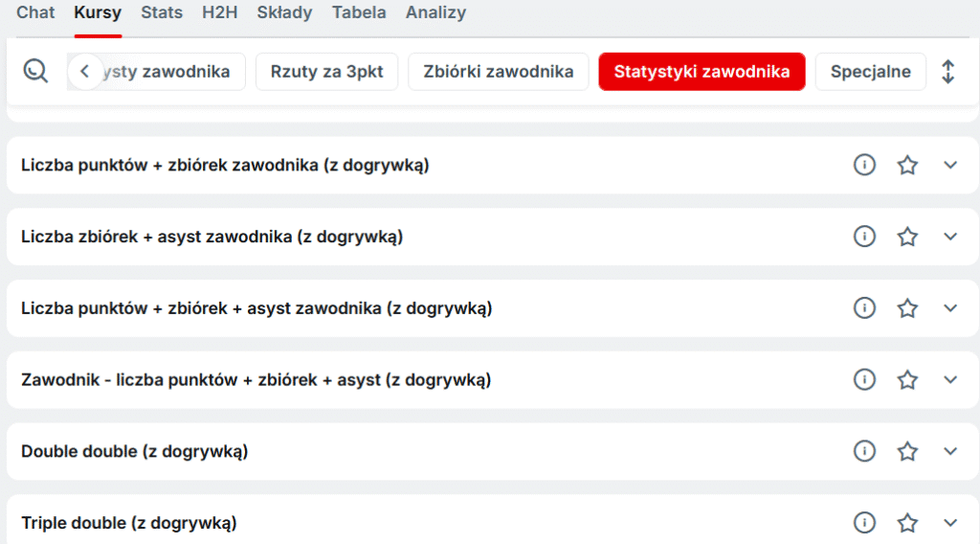The width and height of the screenshot is (980, 544).
Task: Open info for Liczba punktów + zbiórek + asyst zawodnika
Action: [864, 307]
